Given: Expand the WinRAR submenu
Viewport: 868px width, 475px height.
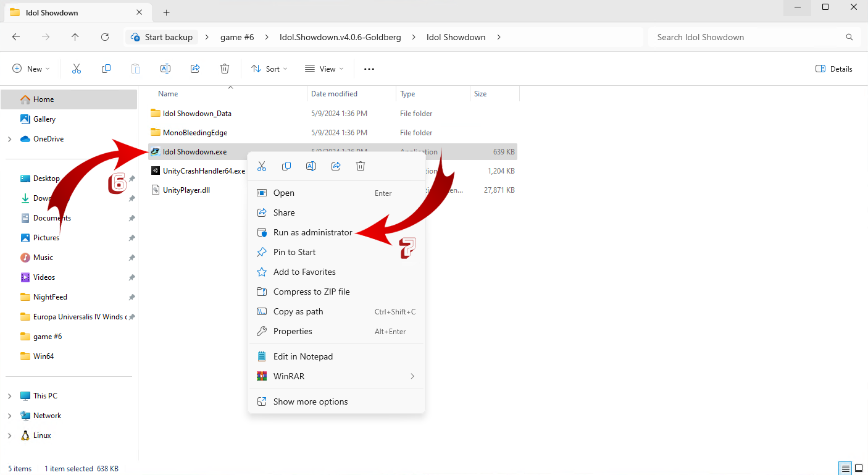Looking at the screenshot, I should pos(412,376).
